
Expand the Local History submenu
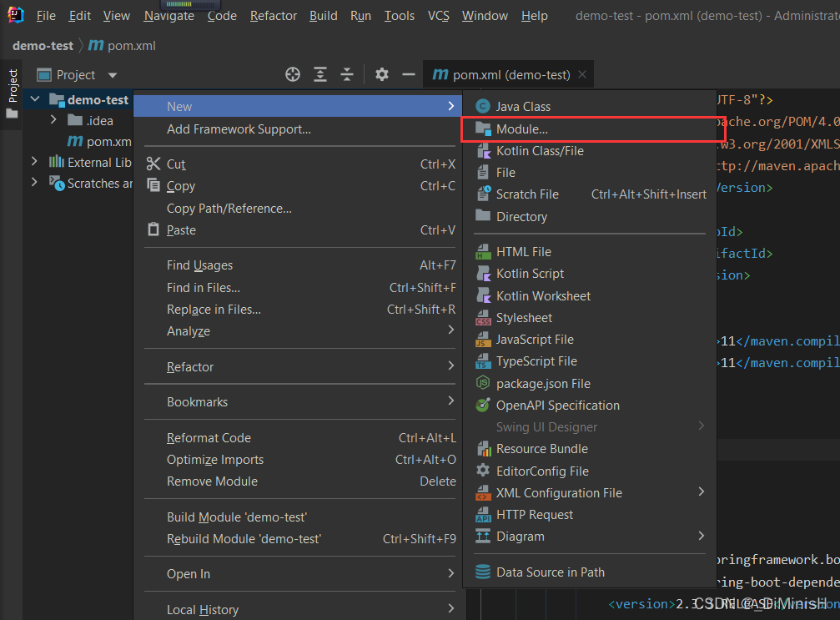click(450, 609)
